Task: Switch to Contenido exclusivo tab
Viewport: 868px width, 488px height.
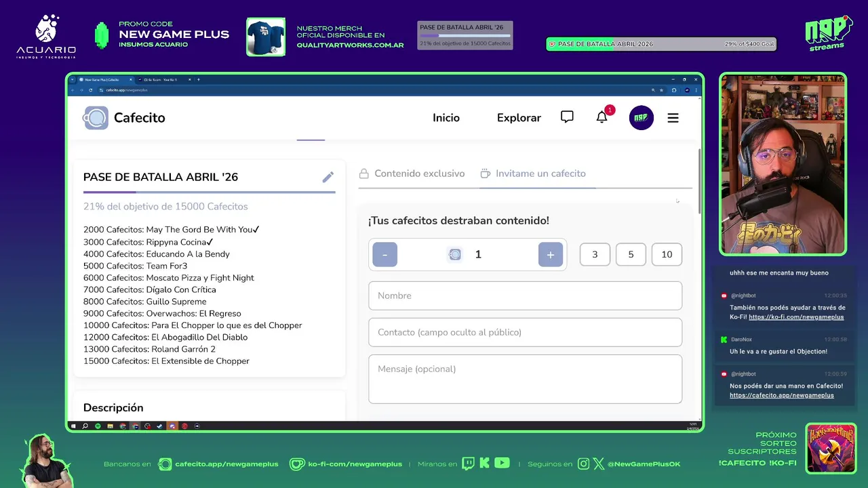Action: 412,174
